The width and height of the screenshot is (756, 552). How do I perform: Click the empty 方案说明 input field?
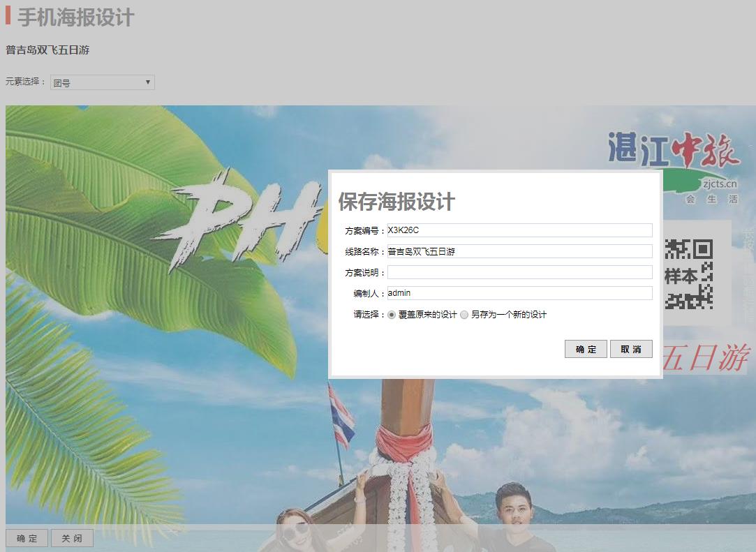pyautogui.click(x=520, y=272)
